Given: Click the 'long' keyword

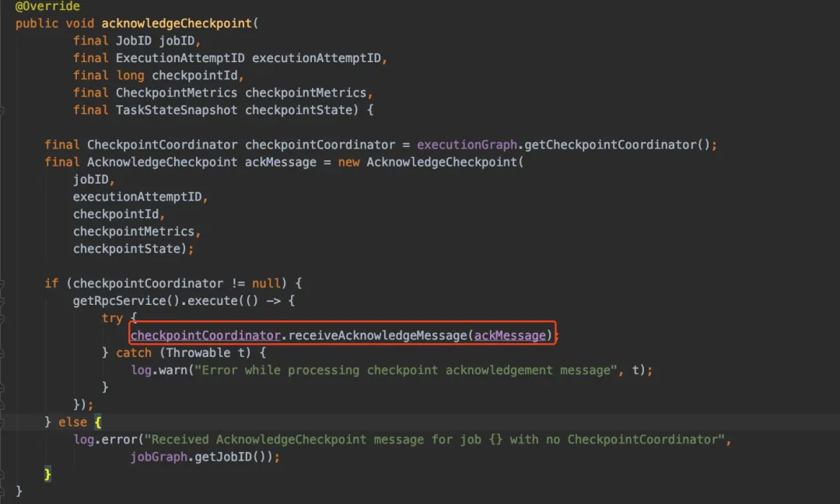Looking at the screenshot, I should click(130, 75).
